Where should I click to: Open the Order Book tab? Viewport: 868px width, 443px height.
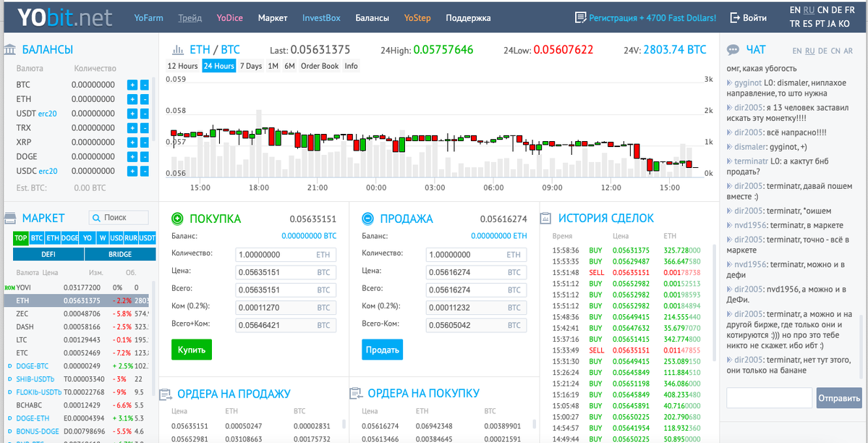tap(319, 65)
